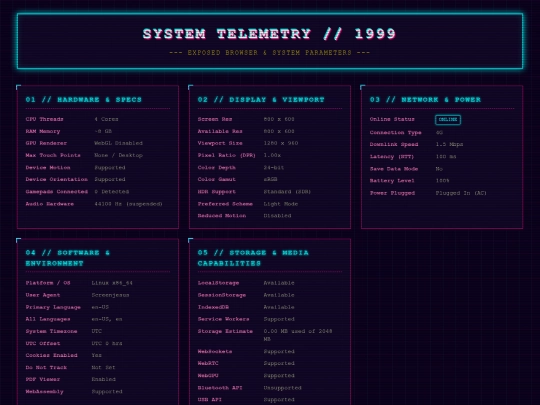
Task: Select the 'Standard (SDR)' value
Action: tap(287, 191)
